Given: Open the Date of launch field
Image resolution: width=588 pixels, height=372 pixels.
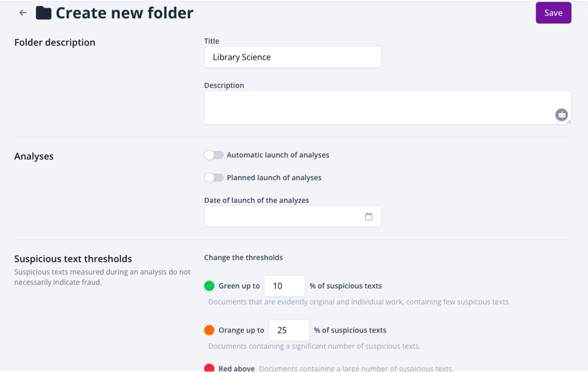Looking at the screenshot, I should (x=283, y=216).
